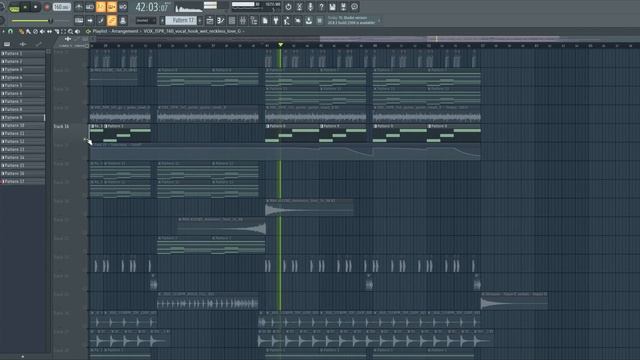Open the Browser view icon
Viewport: 640px width, 360px height.
pos(254,20)
